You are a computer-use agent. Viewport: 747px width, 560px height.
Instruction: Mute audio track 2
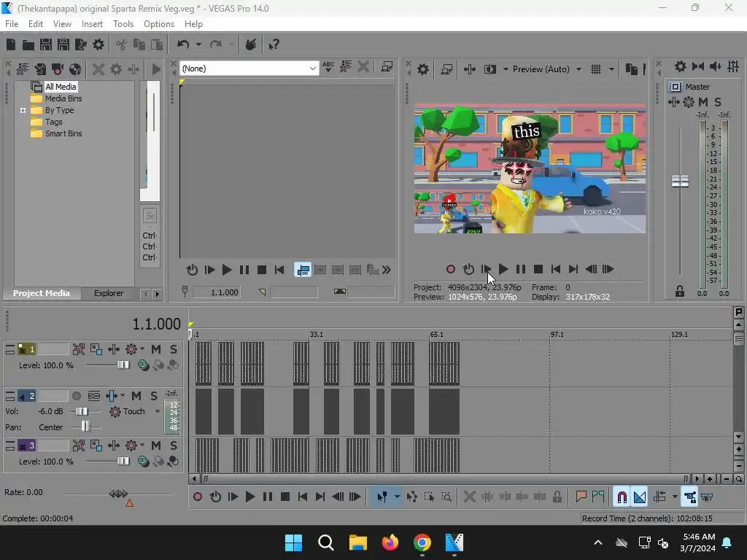tap(136, 396)
